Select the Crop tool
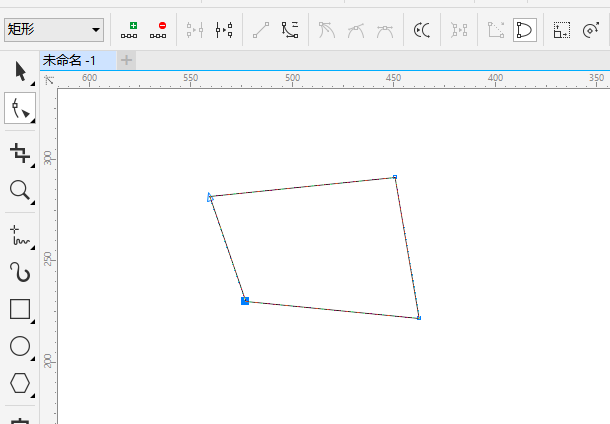Screen dimensions: 610x424 pyautogui.click(x=20, y=153)
